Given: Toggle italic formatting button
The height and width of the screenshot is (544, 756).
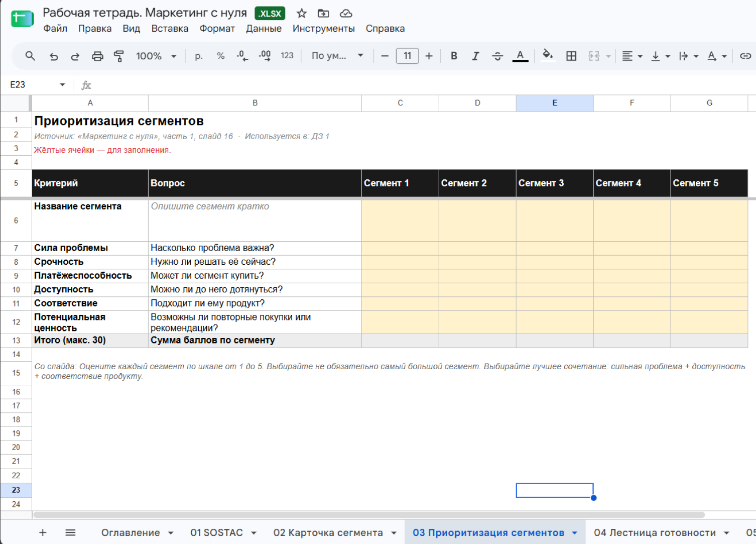Looking at the screenshot, I should (x=475, y=56).
